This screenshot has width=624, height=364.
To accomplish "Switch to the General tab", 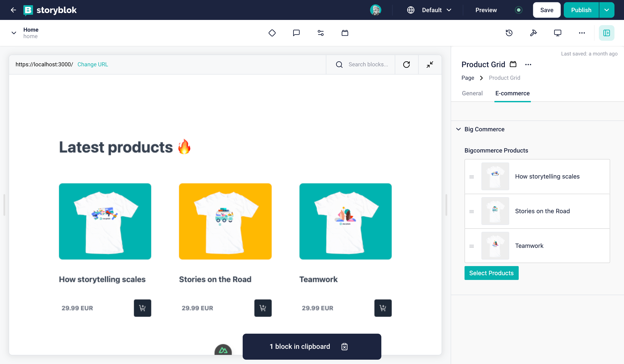I will click(472, 93).
